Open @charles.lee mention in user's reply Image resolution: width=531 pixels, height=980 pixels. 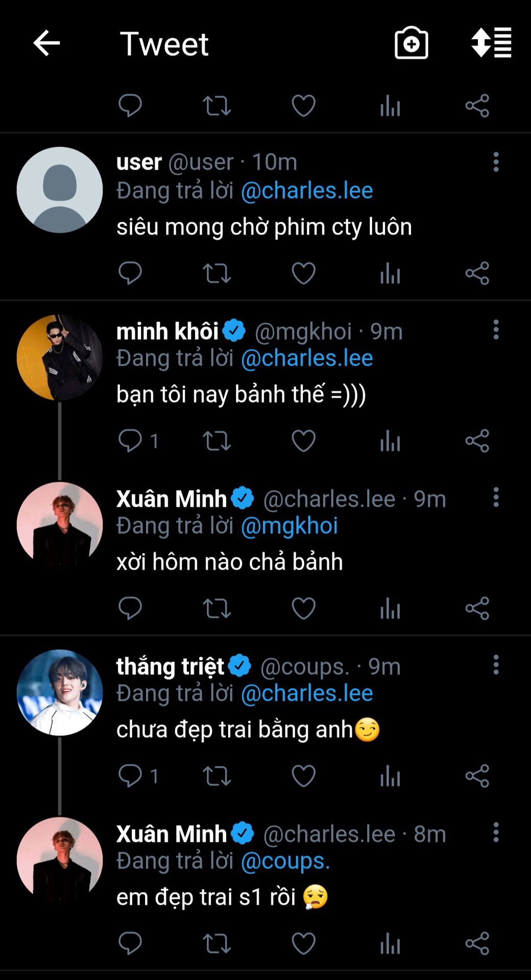307,191
